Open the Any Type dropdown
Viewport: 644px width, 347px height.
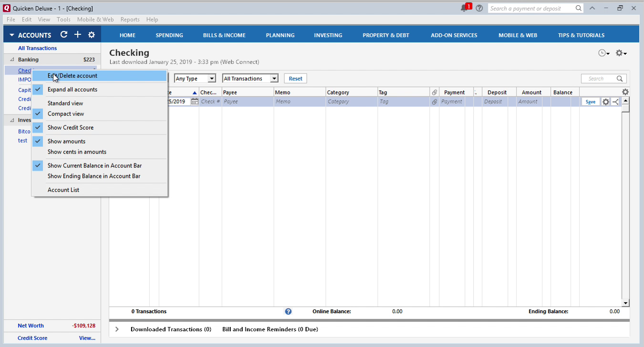click(x=195, y=79)
